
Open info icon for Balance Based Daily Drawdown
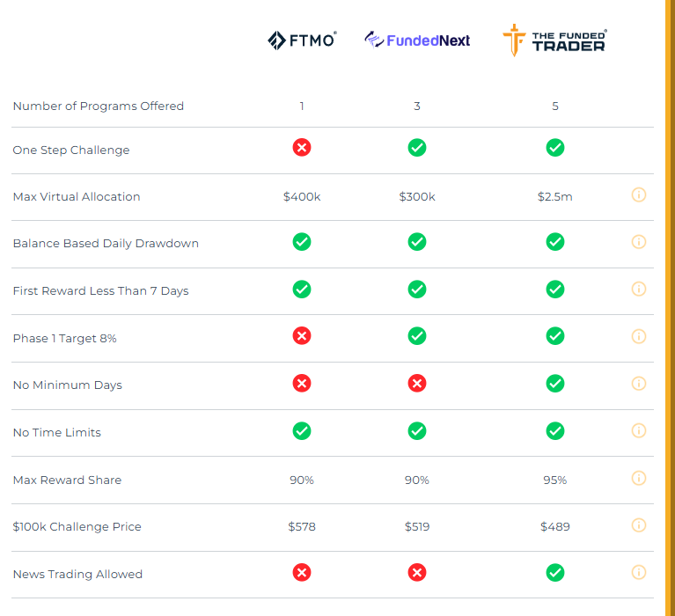click(x=638, y=242)
